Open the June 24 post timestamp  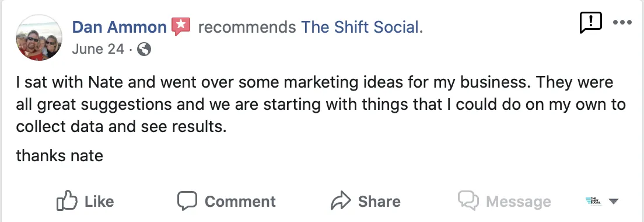[98, 49]
